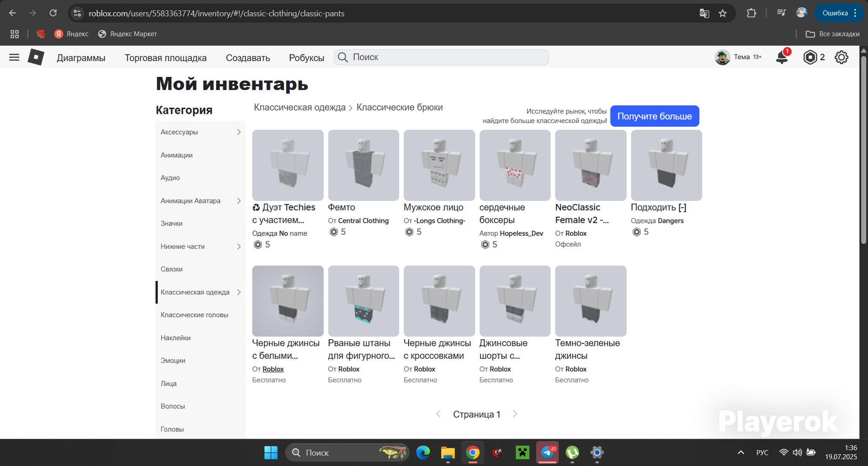Image resolution: width=868 pixels, height=466 pixels.
Task: Click the Тема profile avatar
Action: (722, 57)
